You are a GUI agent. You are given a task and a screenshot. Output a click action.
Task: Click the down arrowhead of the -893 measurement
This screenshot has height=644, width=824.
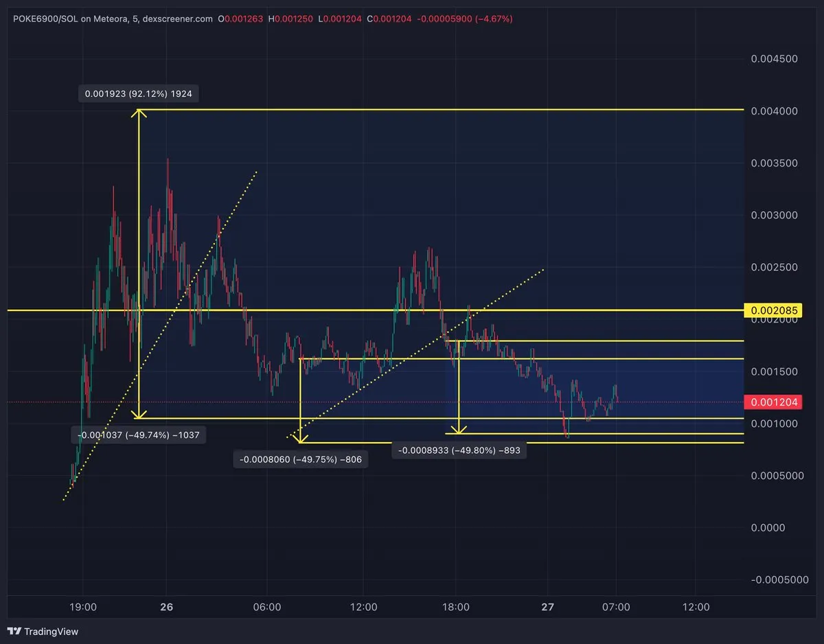tap(459, 429)
